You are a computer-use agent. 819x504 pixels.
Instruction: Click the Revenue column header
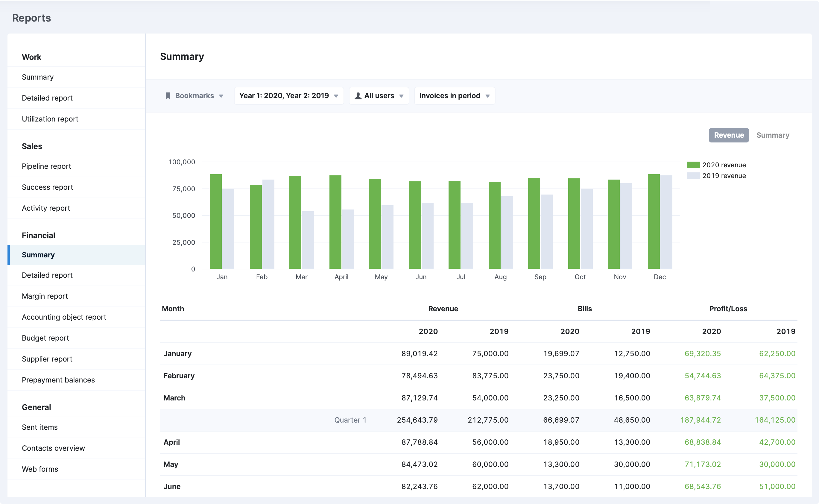coord(443,309)
